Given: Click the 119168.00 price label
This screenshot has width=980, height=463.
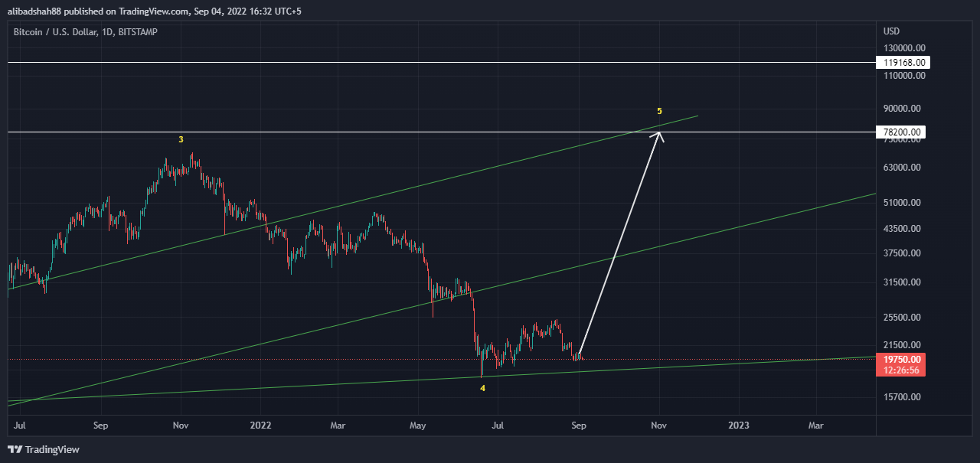Looking at the screenshot, I should click(903, 62).
